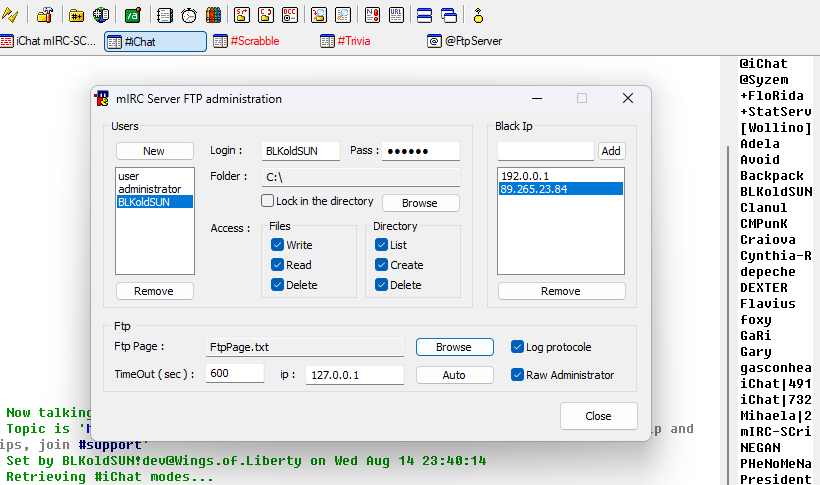This screenshot has width=820, height=485.
Task: Click the ip address field
Action: click(355, 375)
